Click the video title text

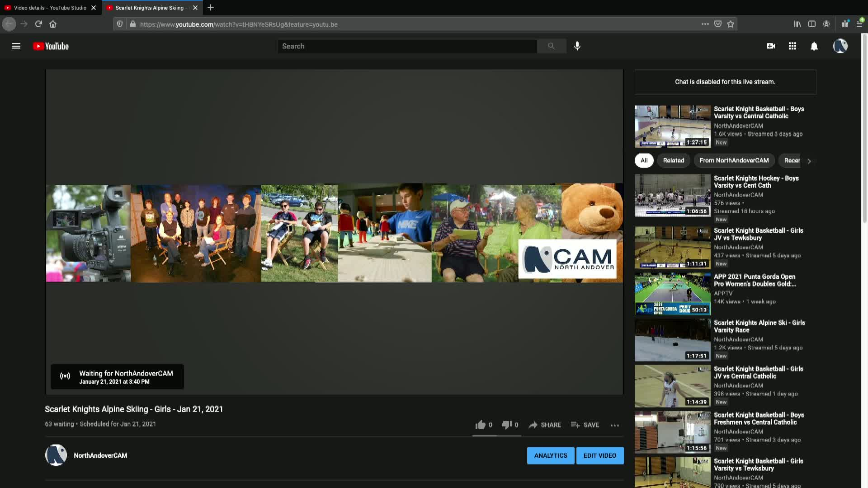tap(134, 409)
